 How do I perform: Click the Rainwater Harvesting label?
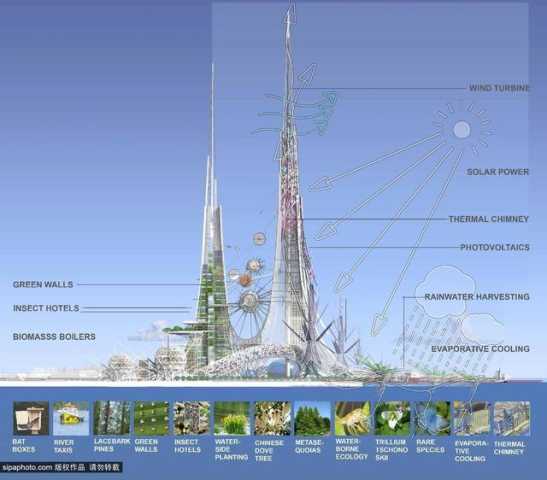(x=477, y=297)
